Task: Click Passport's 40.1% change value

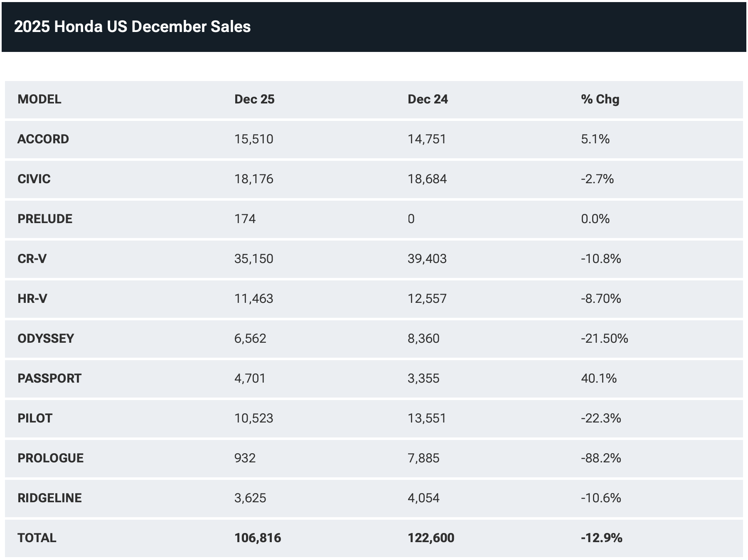Action: coord(599,378)
